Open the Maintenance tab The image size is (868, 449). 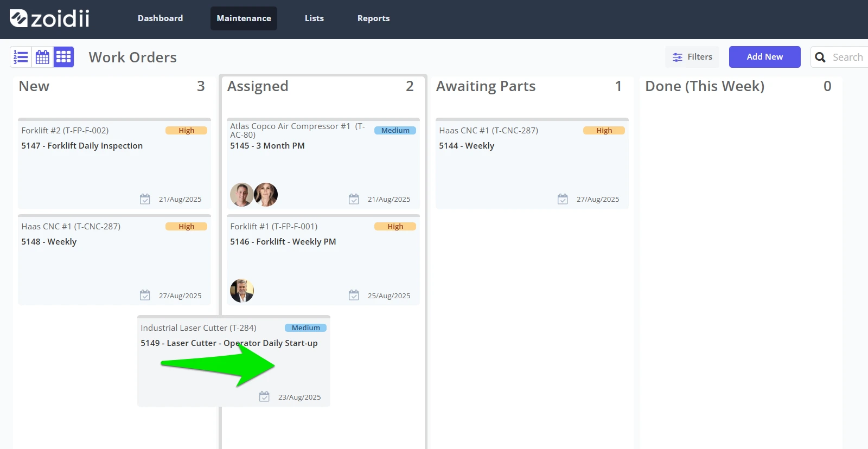(x=244, y=18)
